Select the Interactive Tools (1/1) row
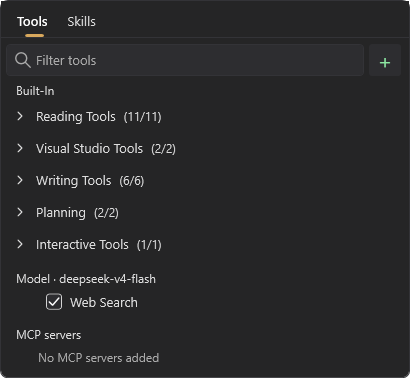 [205, 245]
